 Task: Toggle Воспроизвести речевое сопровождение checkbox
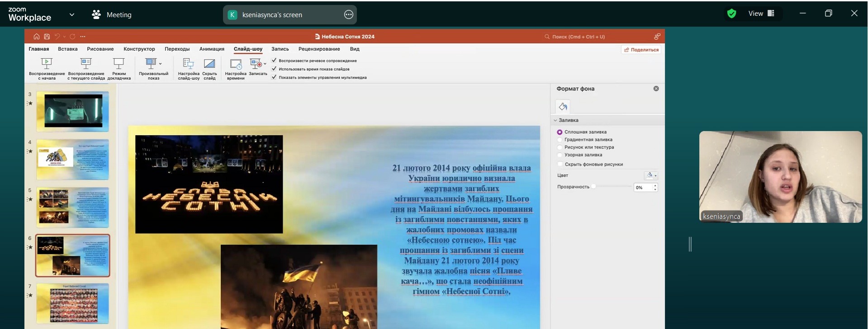(x=274, y=60)
